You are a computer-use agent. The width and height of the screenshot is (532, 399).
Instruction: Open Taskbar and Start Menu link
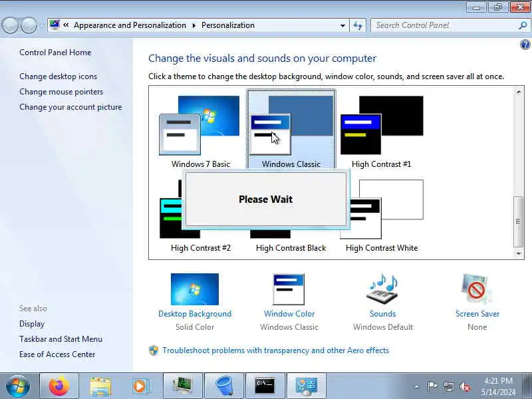(x=61, y=339)
